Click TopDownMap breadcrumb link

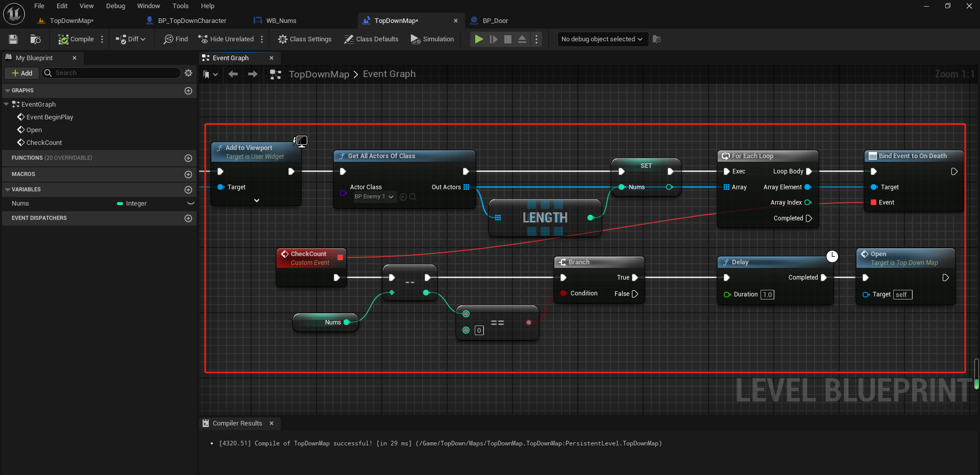click(319, 74)
